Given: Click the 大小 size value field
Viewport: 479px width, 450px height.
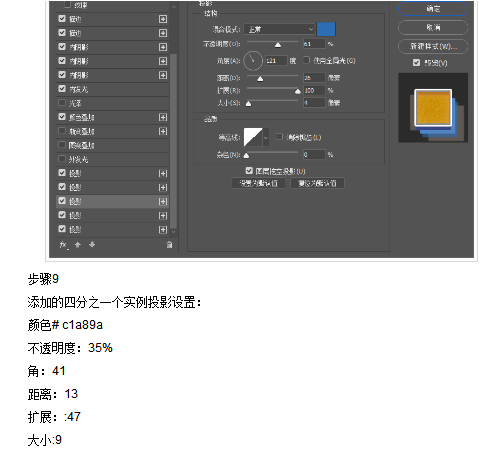Looking at the screenshot, I should tap(314, 103).
